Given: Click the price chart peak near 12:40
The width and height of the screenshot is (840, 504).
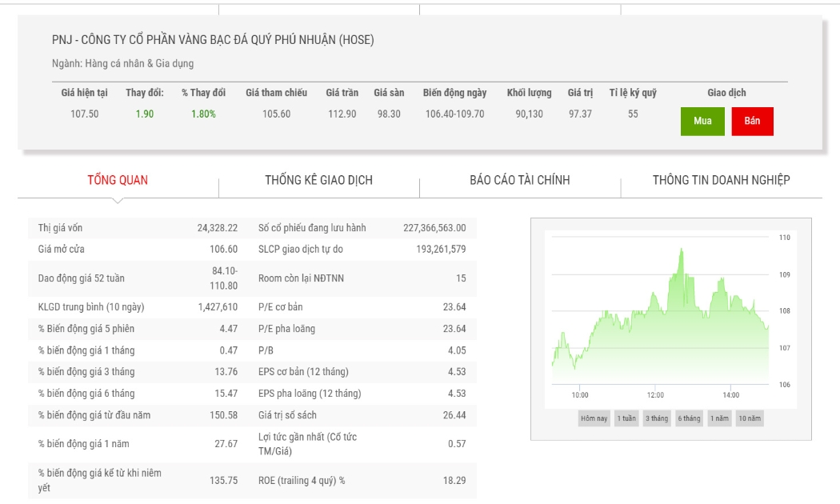Looking at the screenshot, I should pos(682,249).
